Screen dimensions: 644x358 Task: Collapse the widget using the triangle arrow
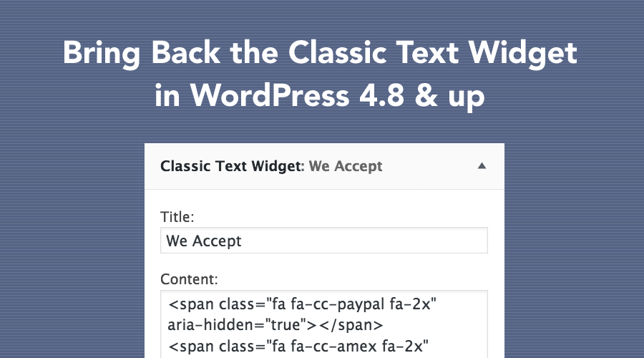[482, 166]
